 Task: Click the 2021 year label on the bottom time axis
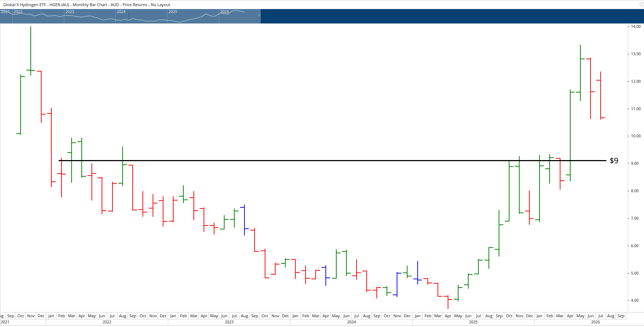[x=5, y=322]
